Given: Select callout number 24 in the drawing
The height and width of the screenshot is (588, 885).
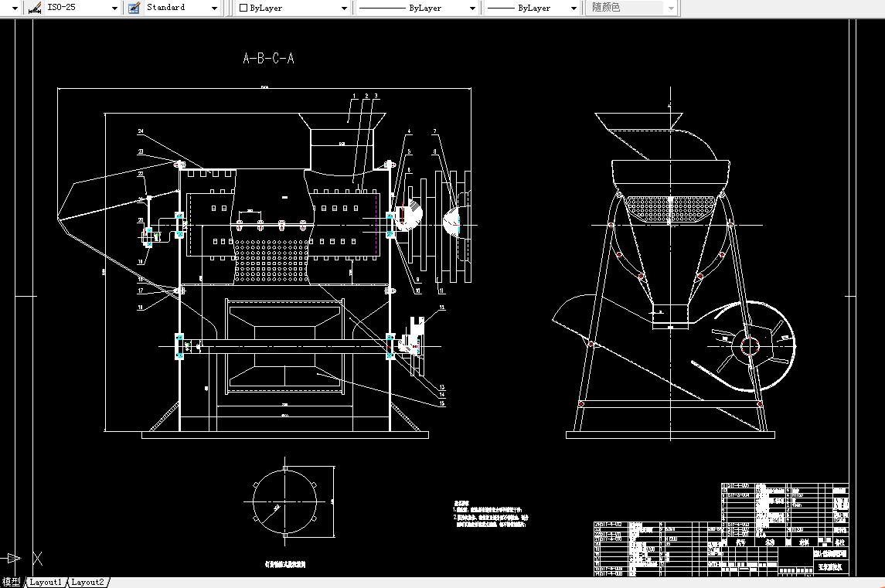Looking at the screenshot, I should [141, 131].
